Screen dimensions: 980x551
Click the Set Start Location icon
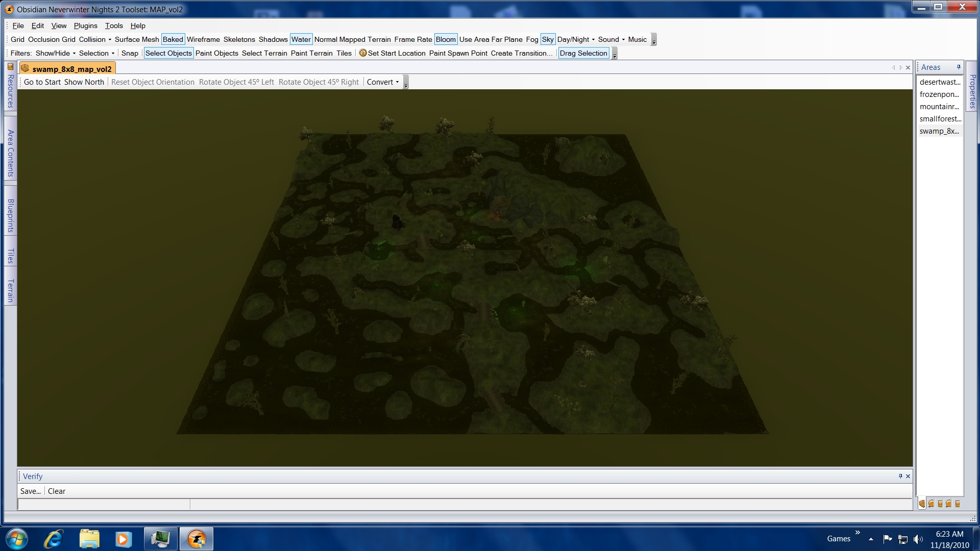click(x=363, y=53)
